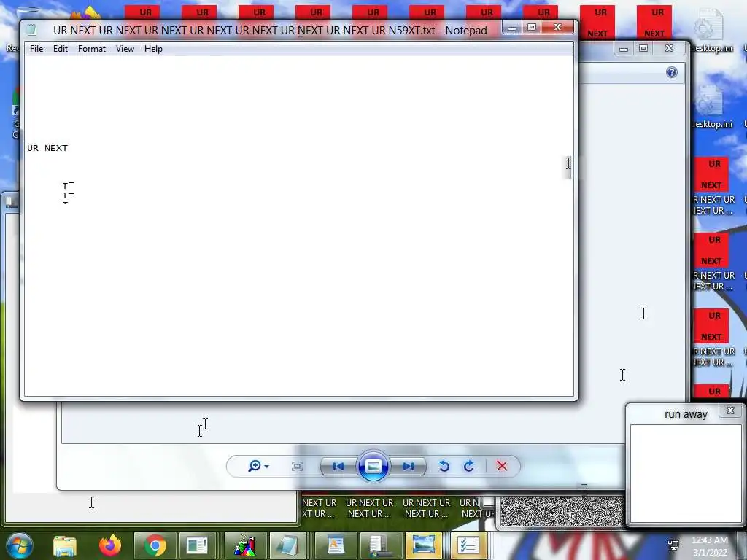Open zoom options in Photo Viewer
The width and height of the screenshot is (747, 560).
pyautogui.click(x=258, y=466)
